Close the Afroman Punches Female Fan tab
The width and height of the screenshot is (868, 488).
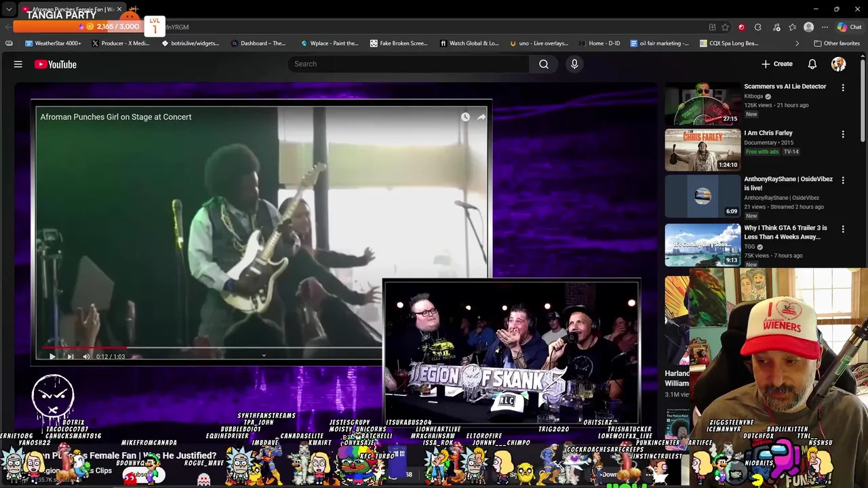pyautogui.click(x=119, y=9)
